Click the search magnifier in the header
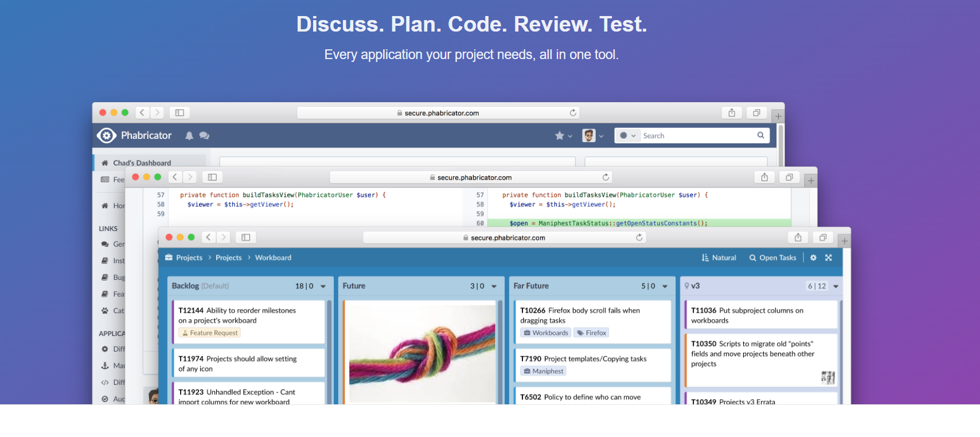Screen dimensions: 980x437 [x=760, y=135]
